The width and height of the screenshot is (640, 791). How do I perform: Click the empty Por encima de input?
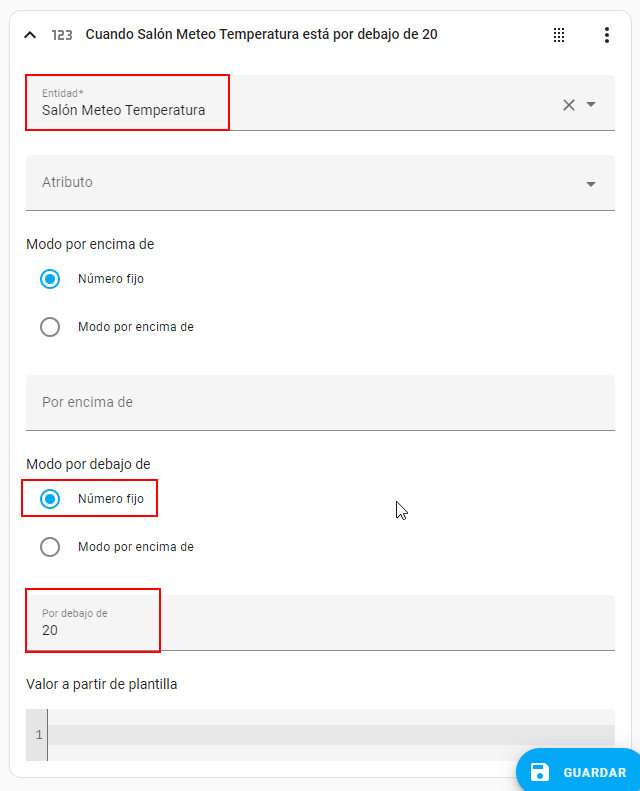(x=320, y=402)
